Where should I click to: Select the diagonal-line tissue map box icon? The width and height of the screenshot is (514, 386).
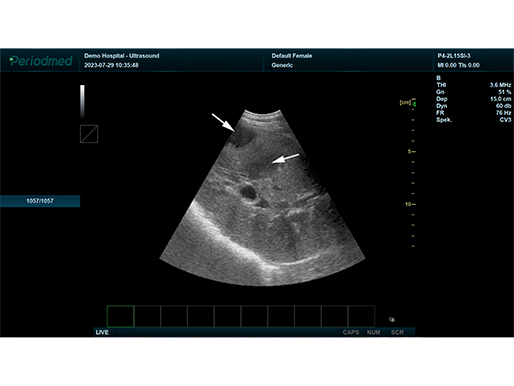89,134
